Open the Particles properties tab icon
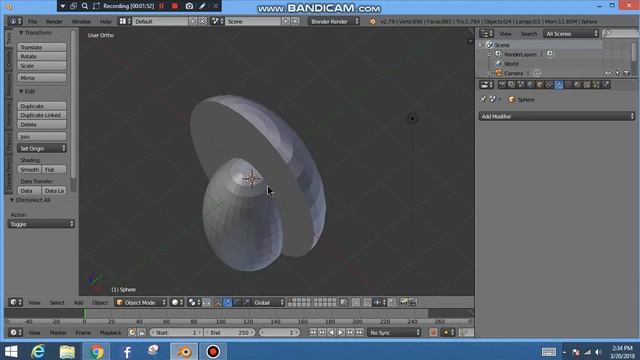The image size is (640, 360). [x=596, y=84]
